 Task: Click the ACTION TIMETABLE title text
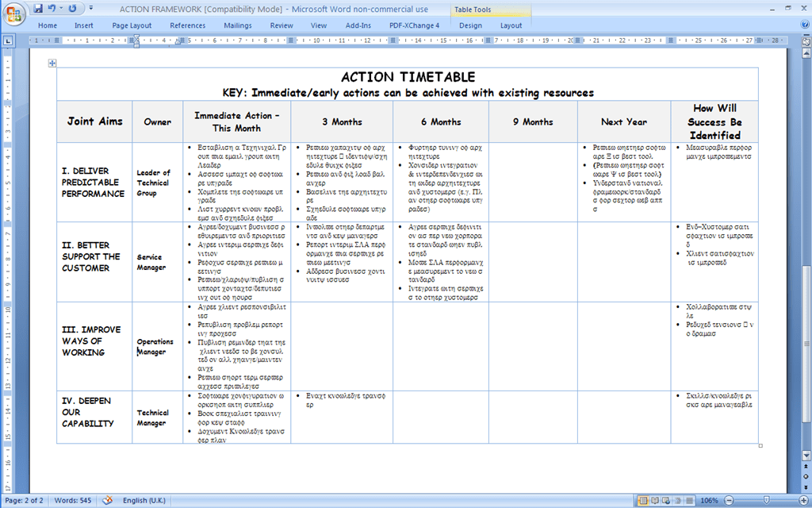click(x=408, y=77)
